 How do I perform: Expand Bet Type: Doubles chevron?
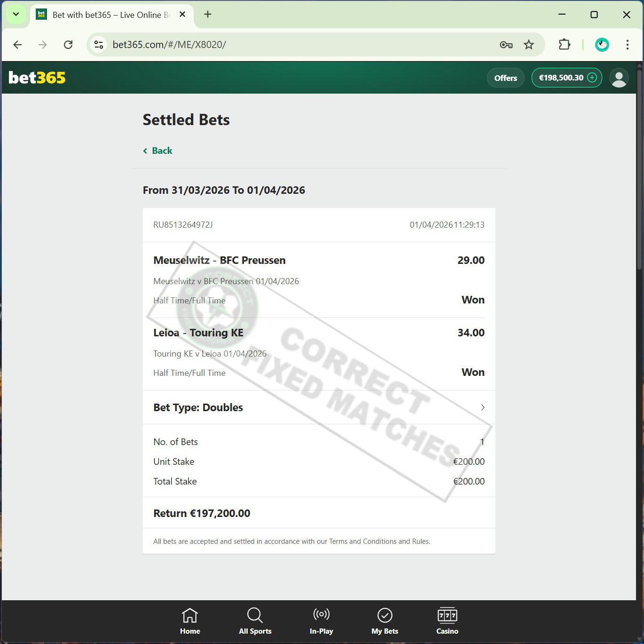click(482, 407)
